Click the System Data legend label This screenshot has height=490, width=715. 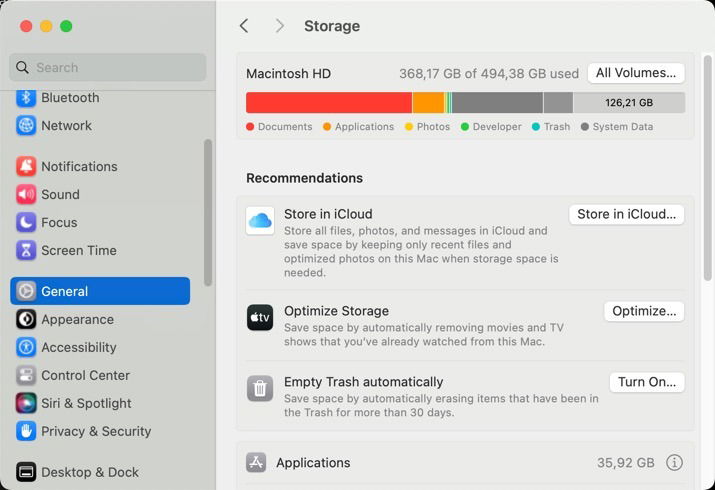tap(622, 127)
